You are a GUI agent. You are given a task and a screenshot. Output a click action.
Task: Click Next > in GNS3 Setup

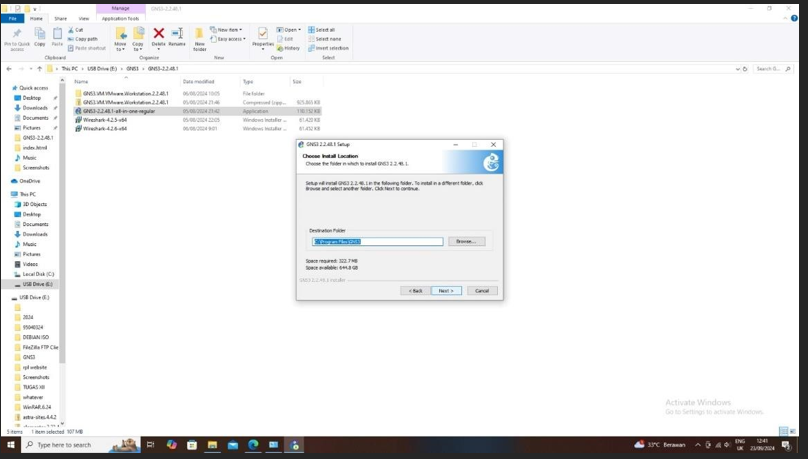446,291
